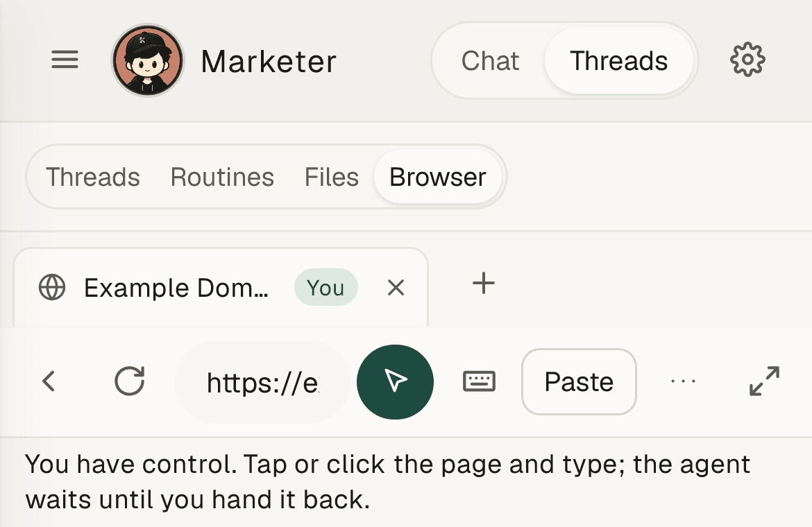812x527 pixels.
Task: Open settings via the gear icon
Action: pos(747,60)
